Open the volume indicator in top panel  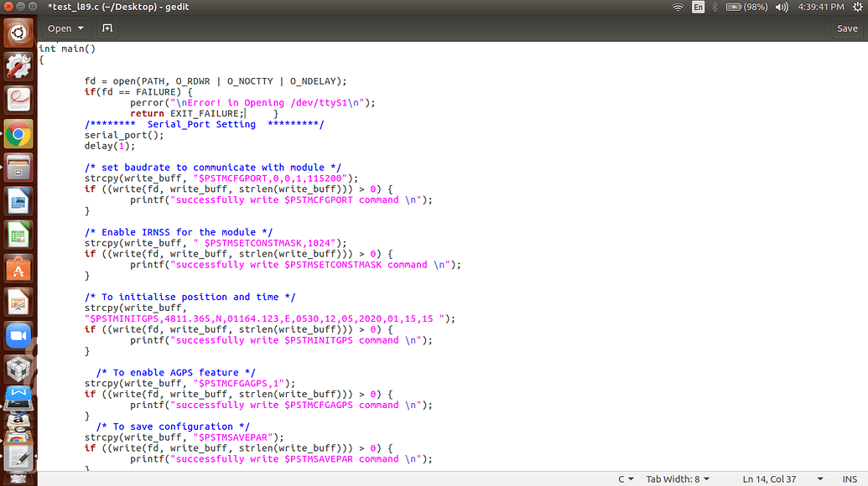click(782, 7)
